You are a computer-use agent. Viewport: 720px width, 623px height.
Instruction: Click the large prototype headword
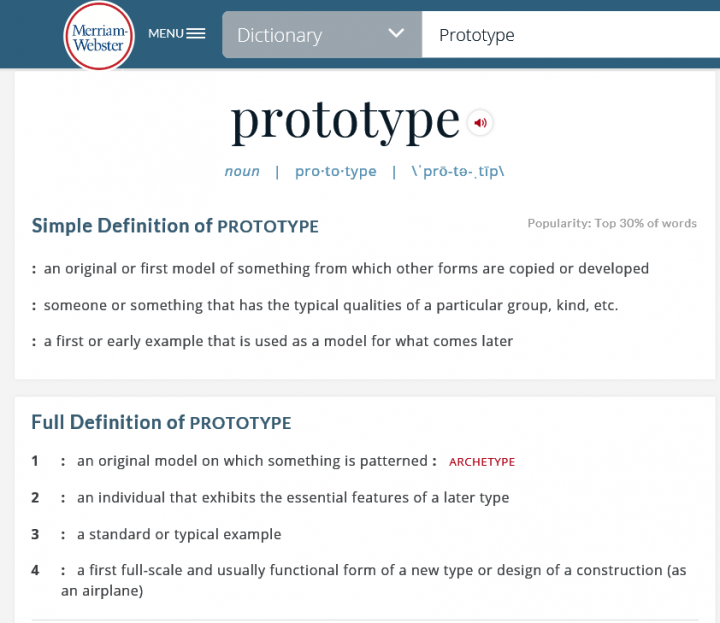345,121
